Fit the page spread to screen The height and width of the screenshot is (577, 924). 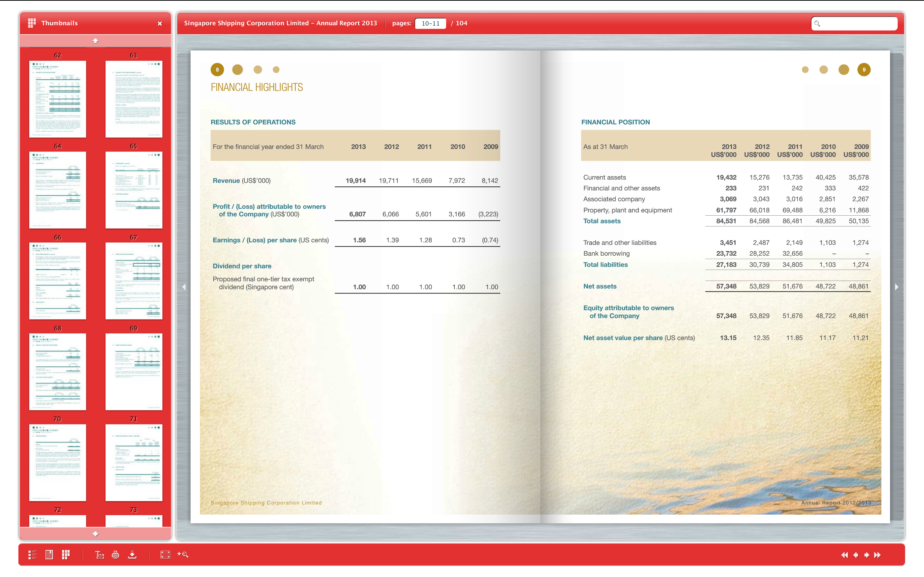[165, 555]
